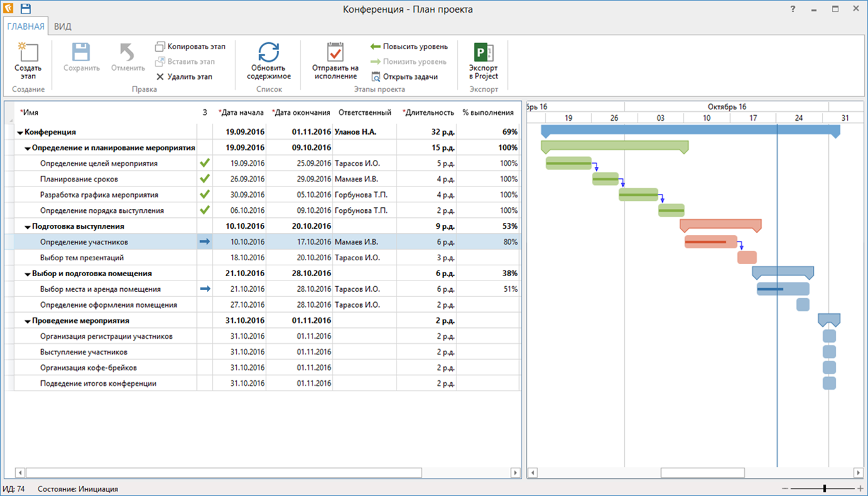Click Gantt bar for Определение участников
The width and height of the screenshot is (868, 496).
point(711,241)
